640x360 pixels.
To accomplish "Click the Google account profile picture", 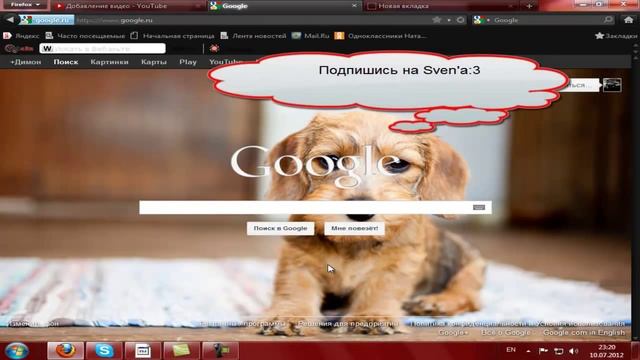I will pos(612,85).
